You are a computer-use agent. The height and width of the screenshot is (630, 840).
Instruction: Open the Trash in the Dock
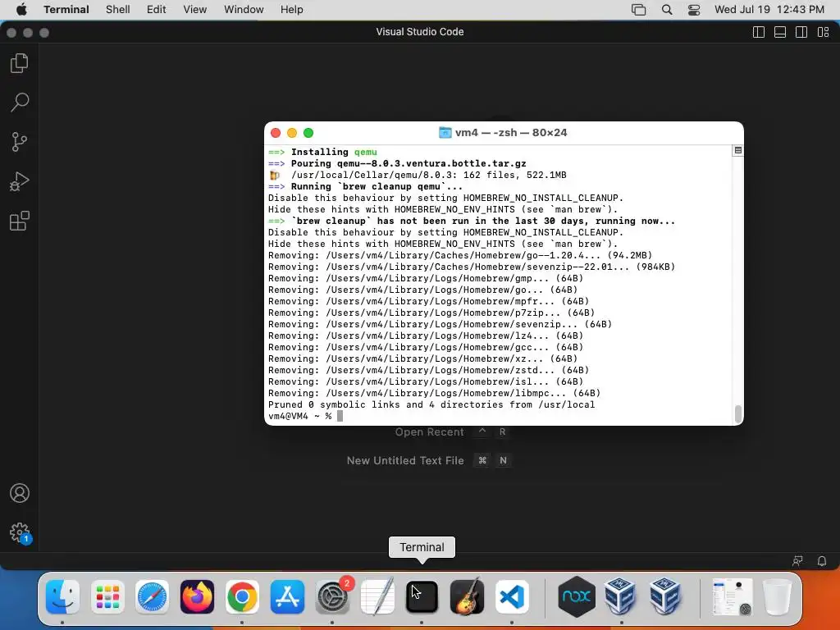pyautogui.click(x=777, y=596)
